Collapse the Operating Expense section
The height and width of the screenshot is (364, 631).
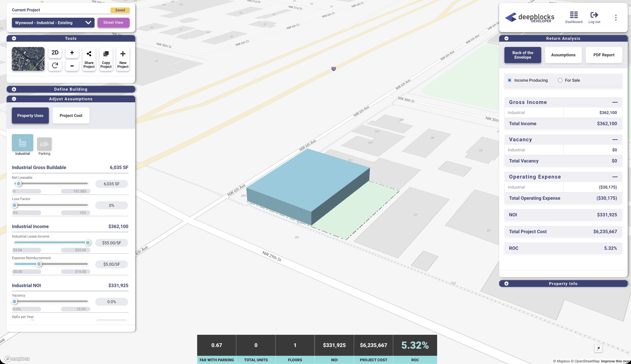point(615,177)
